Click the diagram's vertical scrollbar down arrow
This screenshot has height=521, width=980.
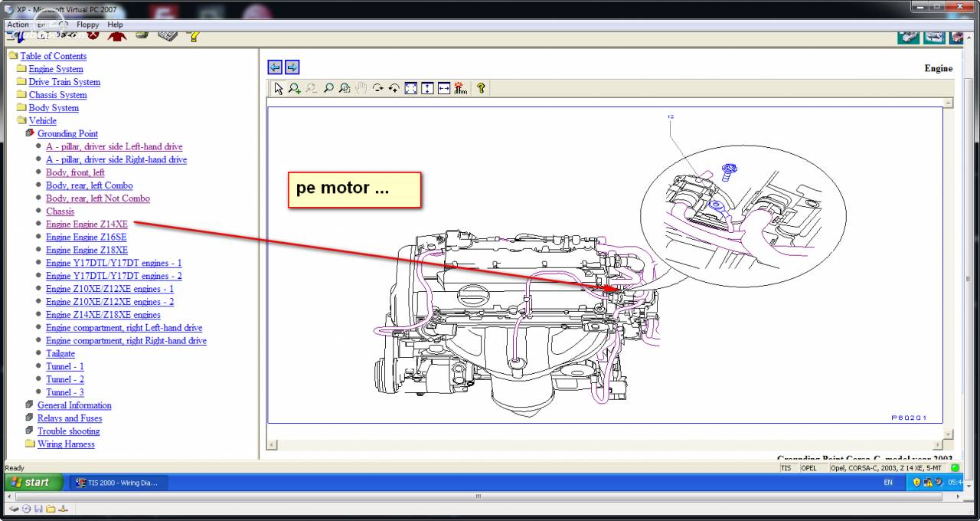coord(948,434)
